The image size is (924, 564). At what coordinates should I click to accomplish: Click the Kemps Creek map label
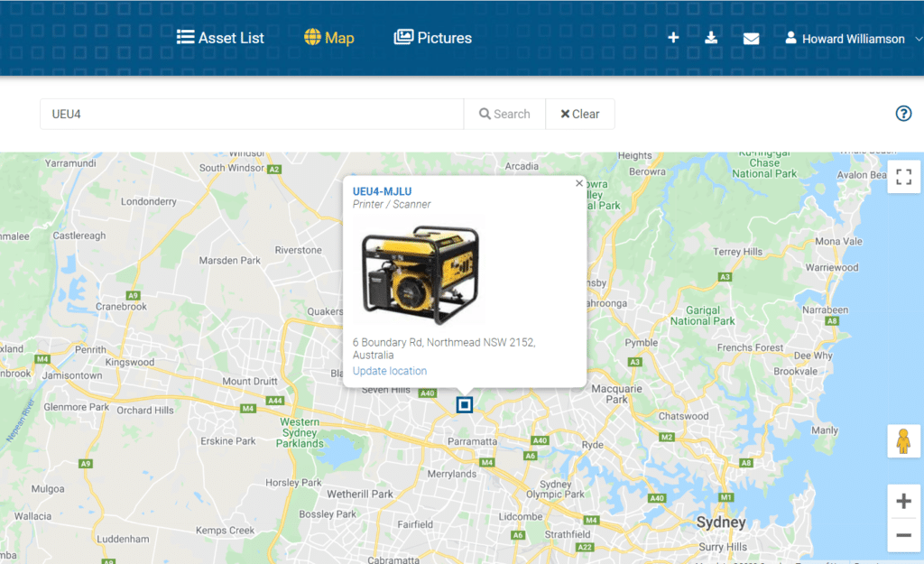click(x=225, y=531)
